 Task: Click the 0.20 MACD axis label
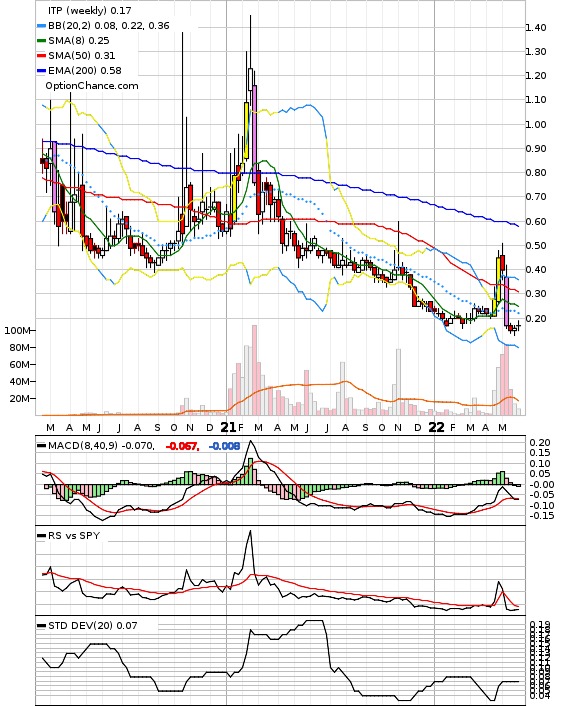point(540,443)
